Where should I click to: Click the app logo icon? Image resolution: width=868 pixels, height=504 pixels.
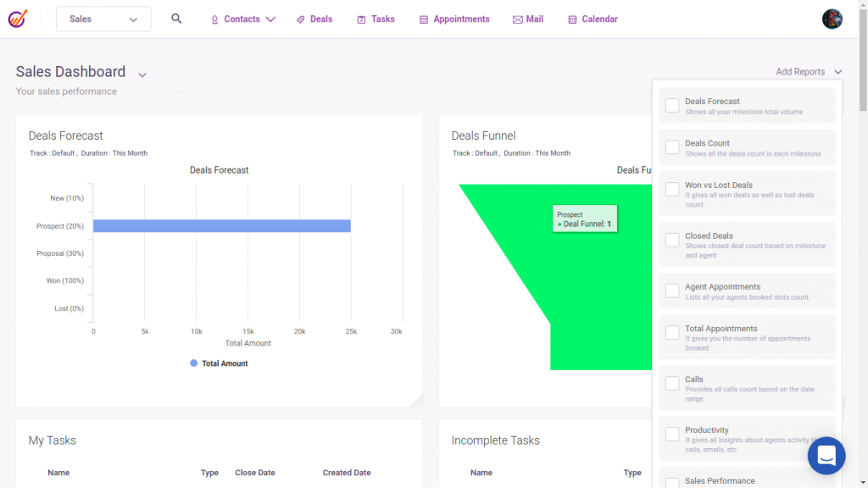click(18, 19)
